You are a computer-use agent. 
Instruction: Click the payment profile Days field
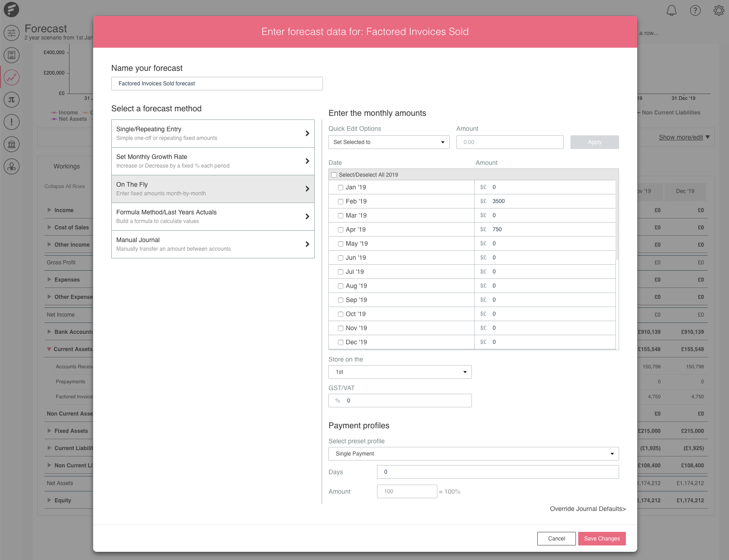[498, 472]
